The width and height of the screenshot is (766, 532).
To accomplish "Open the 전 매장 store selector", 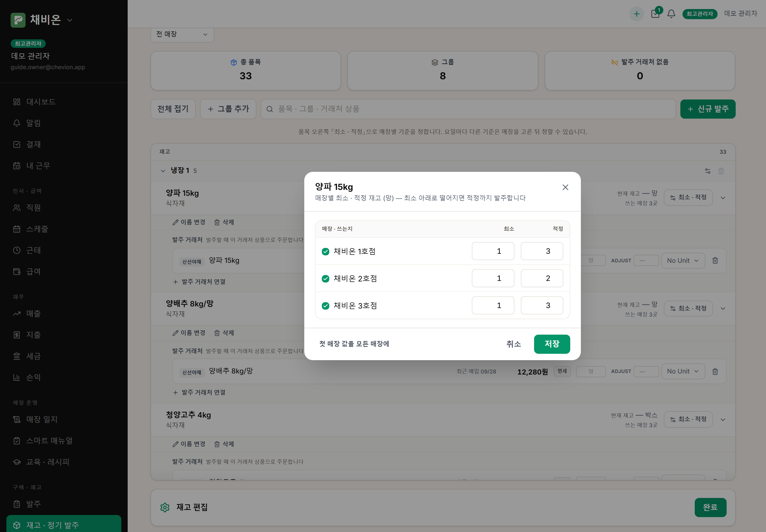I will click(182, 34).
